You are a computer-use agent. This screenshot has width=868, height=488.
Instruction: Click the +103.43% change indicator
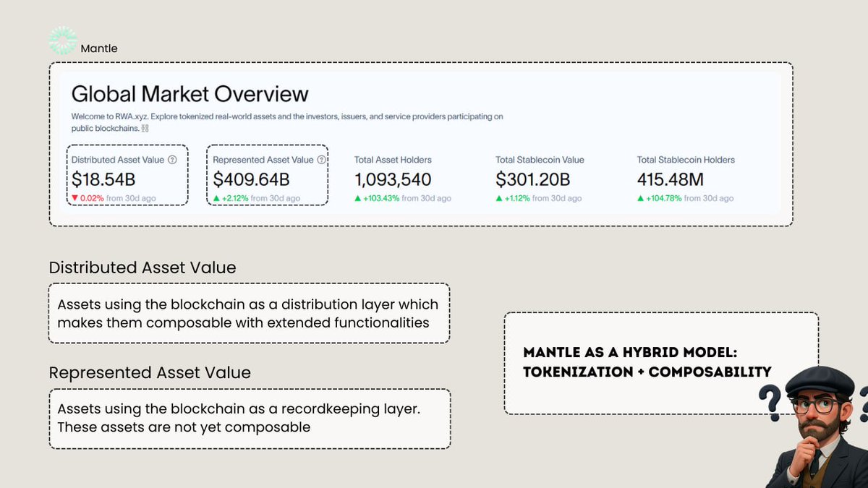(x=377, y=198)
